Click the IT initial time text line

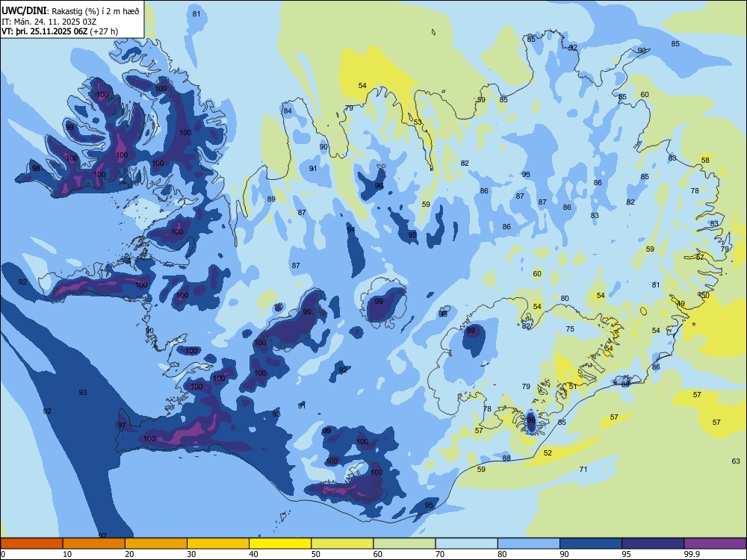click(x=49, y=22)
